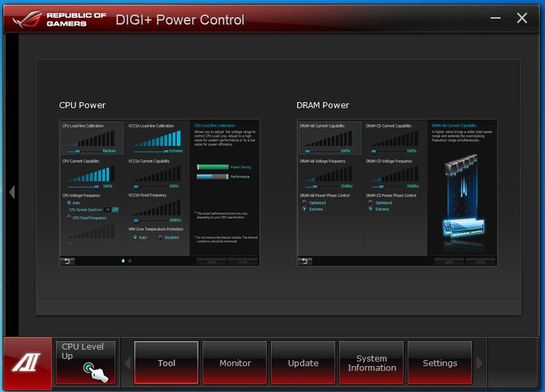Image resolution: width=545 pixels, height=392 pixels.
Task: Click the CPU Power panel reset arrow icon
Action: pos(68,261)
